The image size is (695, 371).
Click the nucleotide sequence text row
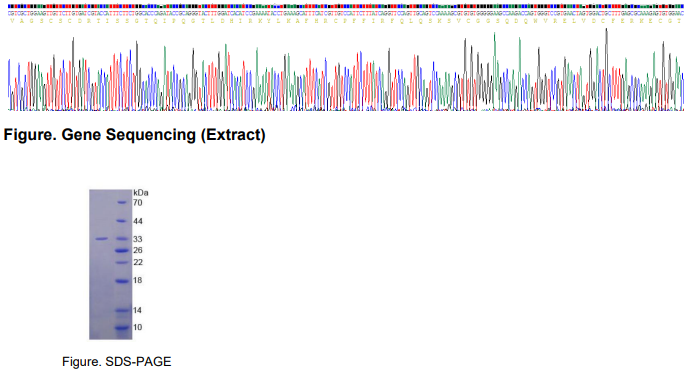click(x=346, y=13)
